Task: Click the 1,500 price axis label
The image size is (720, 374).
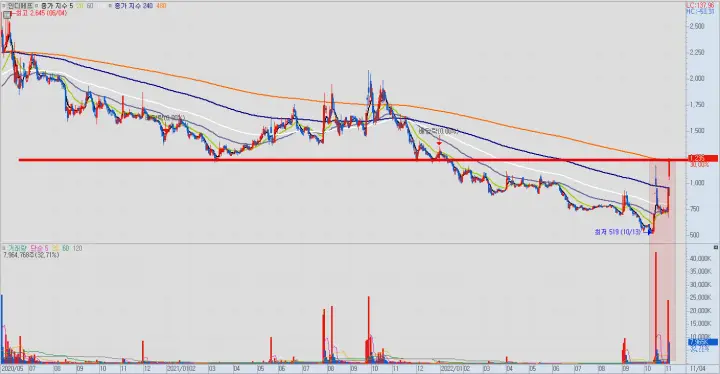Action: tap(697, 131)
